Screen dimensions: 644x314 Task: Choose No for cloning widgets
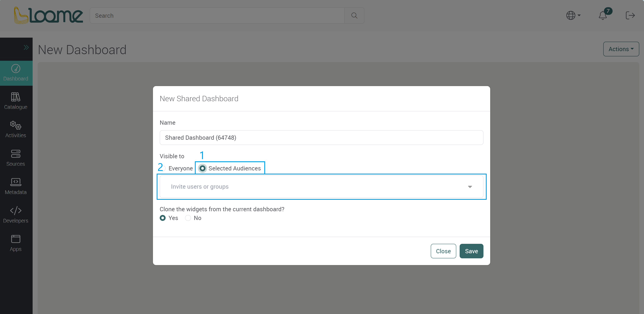(188, 218)
